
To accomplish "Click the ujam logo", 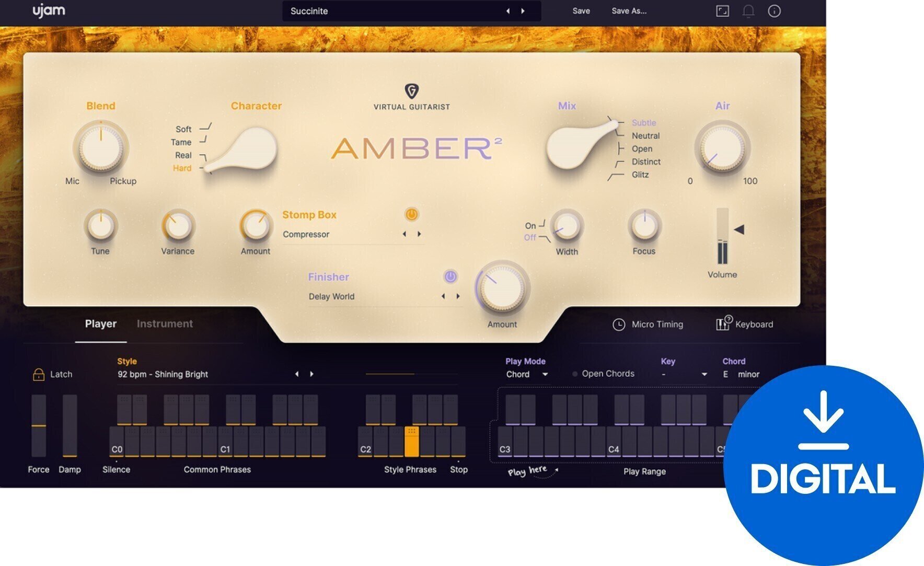I will click(50, 10).
